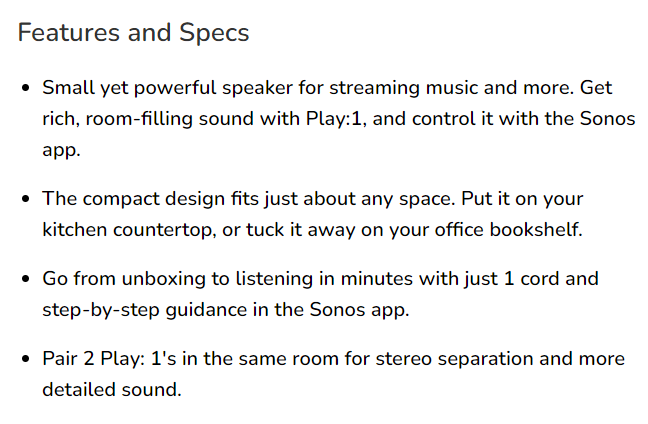
Task: Click the fourth bullet point marker
Action: click(x=26, y=359)
